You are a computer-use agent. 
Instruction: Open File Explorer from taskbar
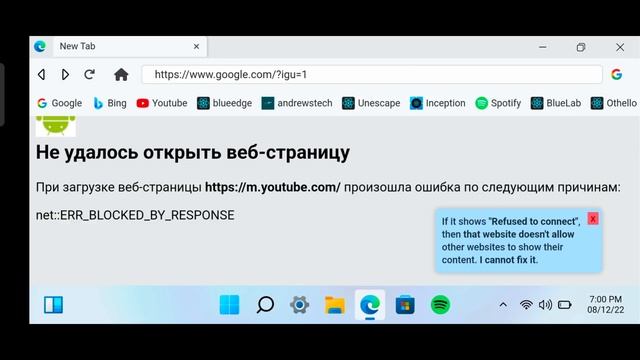(x=335, y=305)
